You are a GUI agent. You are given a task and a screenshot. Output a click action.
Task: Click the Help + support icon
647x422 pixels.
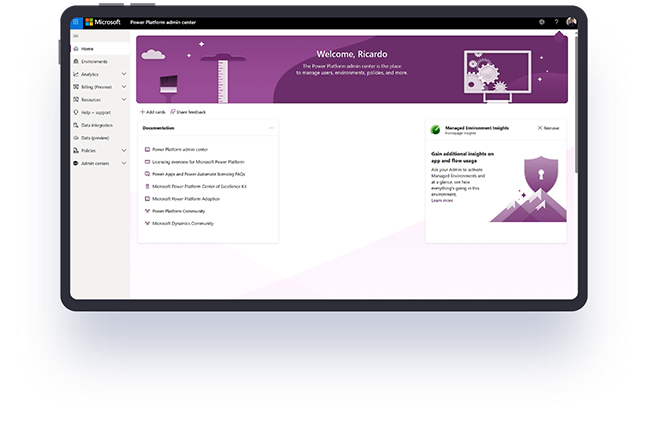coord(76,112)
